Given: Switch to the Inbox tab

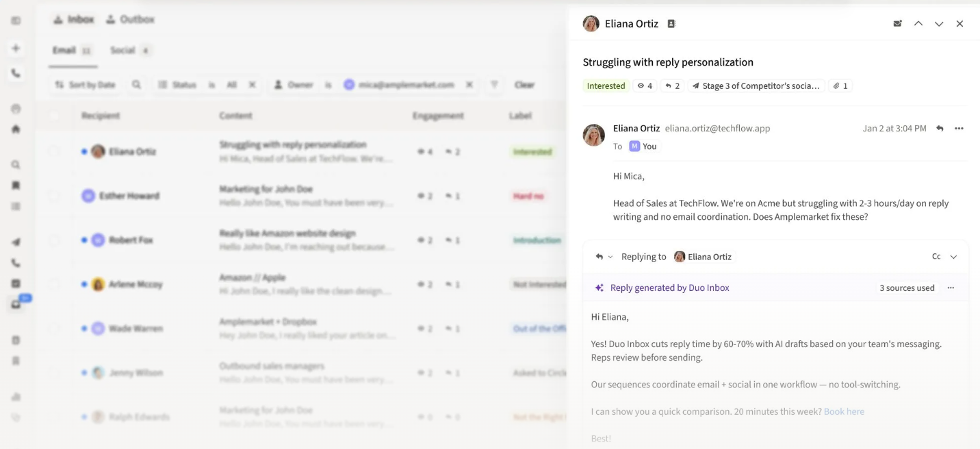Looking at the screenshot, I should coord(73,20).
